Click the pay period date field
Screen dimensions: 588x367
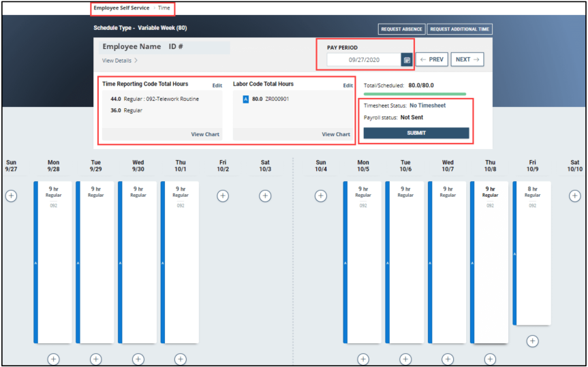[363, 60]
